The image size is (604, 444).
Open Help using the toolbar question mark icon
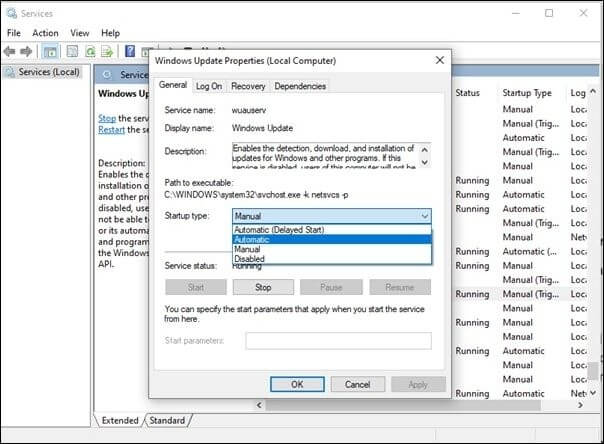click(x=130, y=51)
